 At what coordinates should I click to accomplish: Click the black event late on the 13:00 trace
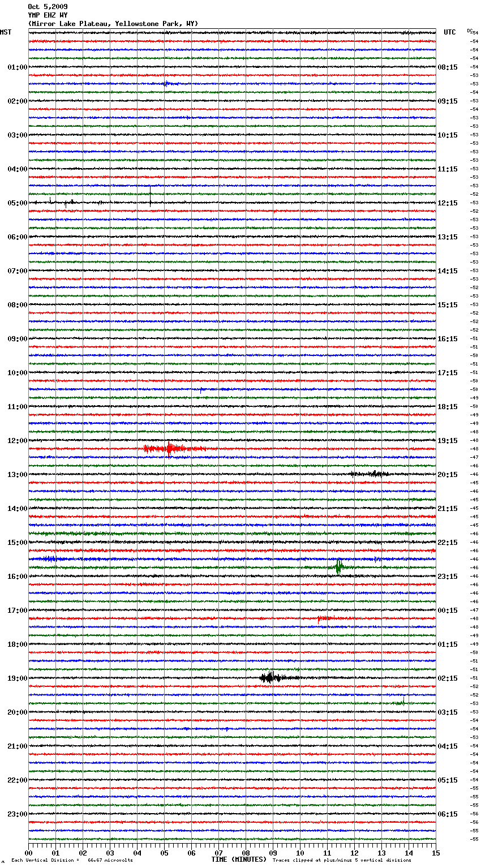(370, 474)
